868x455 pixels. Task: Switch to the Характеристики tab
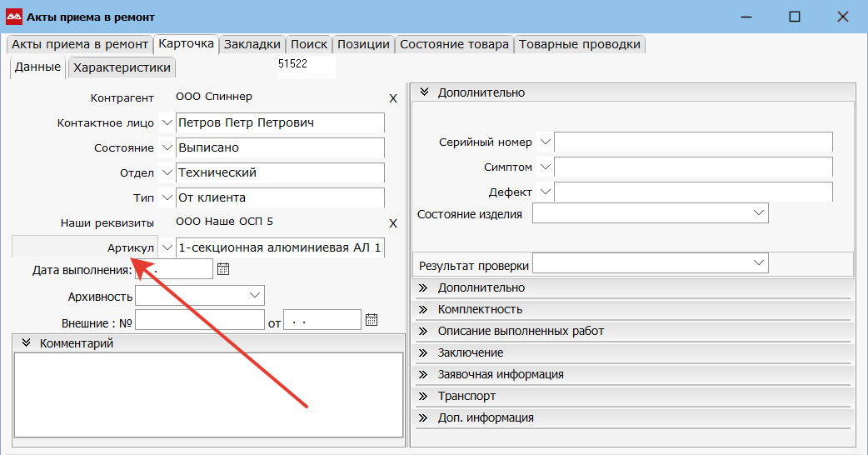(122, 67)
